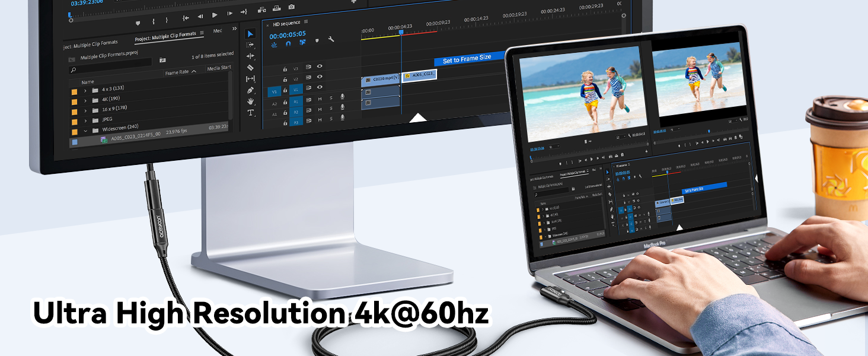Screen dimensions: 868x356
Task: Click timeline Add Marker icon beside the wrench
Action: tap(317, 40)
